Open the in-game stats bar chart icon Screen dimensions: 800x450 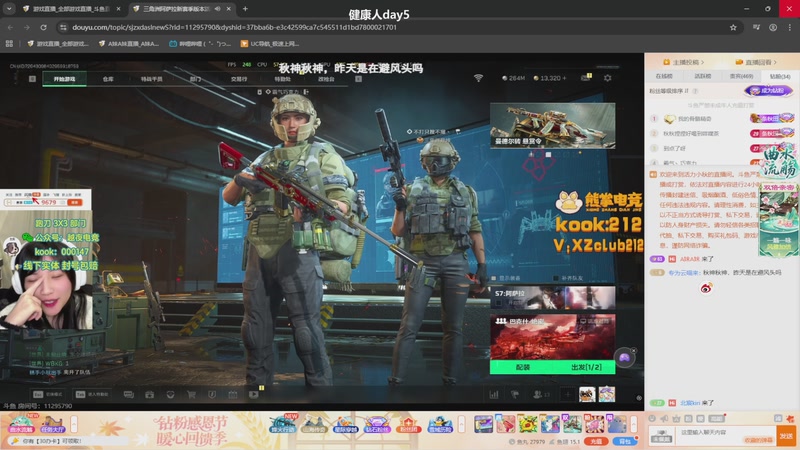click(494, 394)
